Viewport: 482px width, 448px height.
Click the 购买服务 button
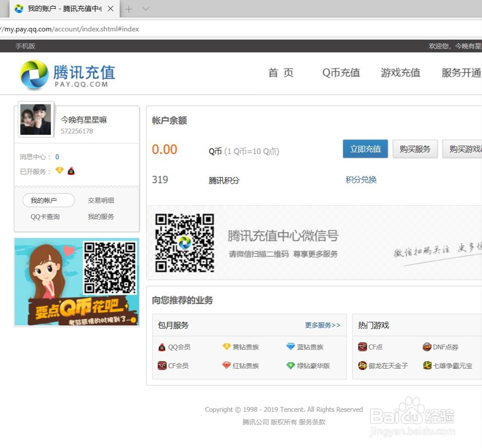[x=415, y=149]
